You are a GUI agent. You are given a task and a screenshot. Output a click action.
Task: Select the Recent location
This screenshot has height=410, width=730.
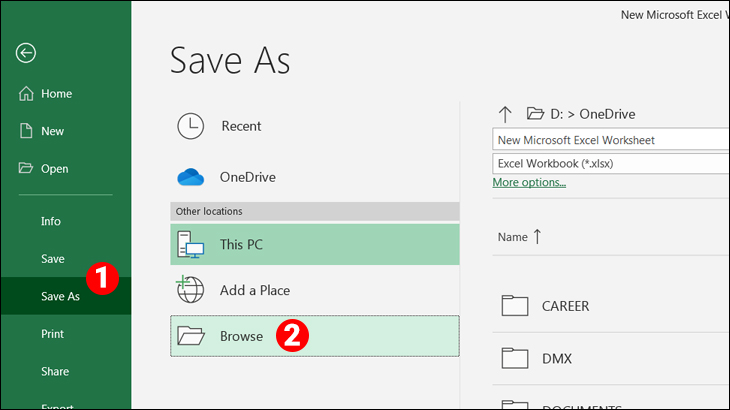point(315,126)
